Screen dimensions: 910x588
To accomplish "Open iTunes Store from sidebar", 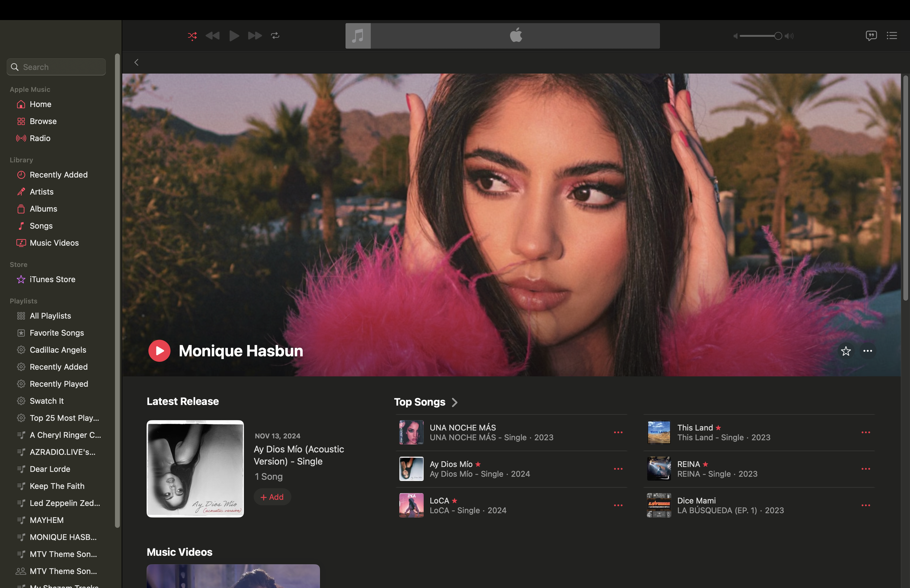I will point(52,279).
